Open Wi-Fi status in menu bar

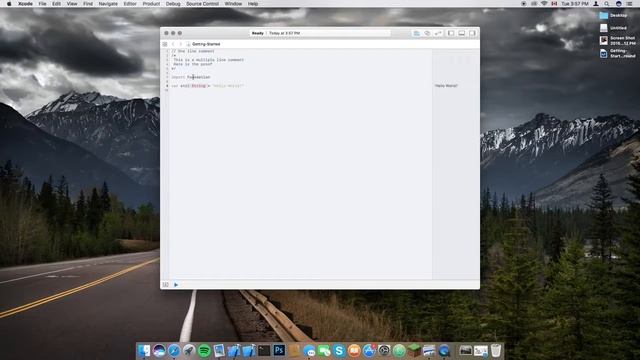pos(544,4)
